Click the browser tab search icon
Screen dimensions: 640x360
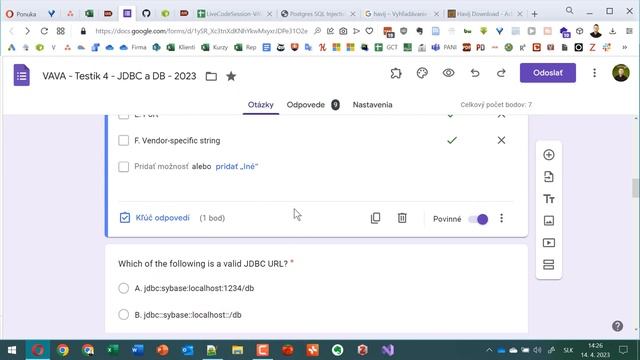pos(569,11)
